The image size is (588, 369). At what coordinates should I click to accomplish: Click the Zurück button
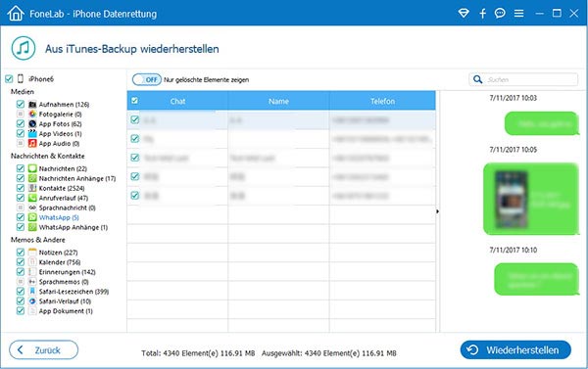[x=43, y=349]
